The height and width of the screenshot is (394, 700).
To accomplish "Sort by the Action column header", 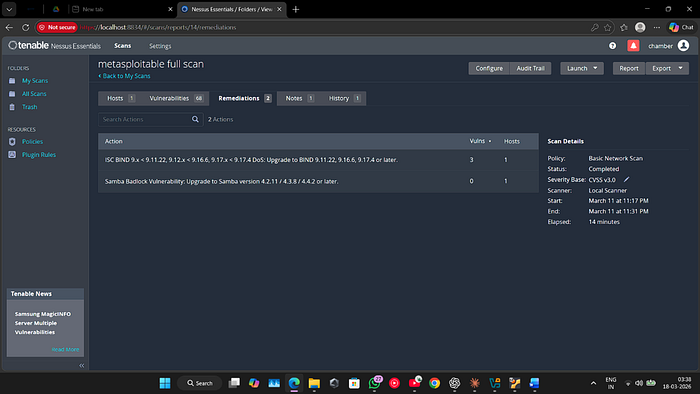I will coord(113,141).
